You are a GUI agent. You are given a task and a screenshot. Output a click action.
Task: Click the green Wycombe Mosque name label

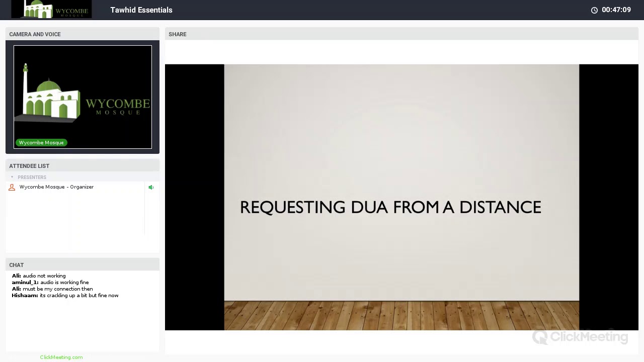(41, 143)
